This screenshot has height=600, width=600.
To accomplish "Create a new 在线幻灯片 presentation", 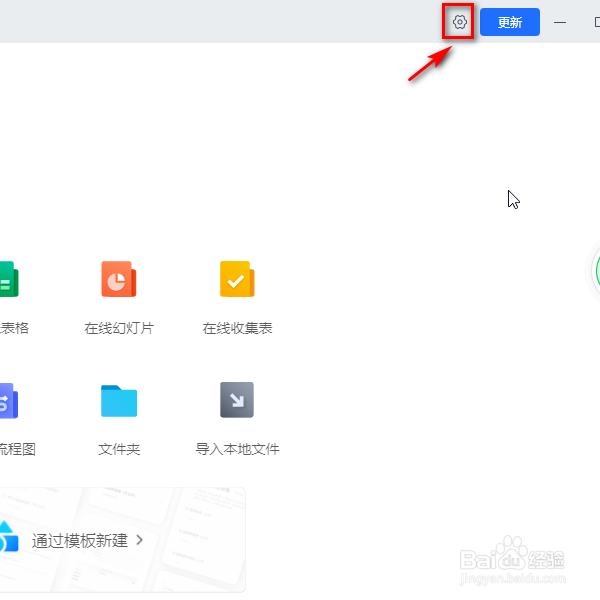I will tap(119, 279).
